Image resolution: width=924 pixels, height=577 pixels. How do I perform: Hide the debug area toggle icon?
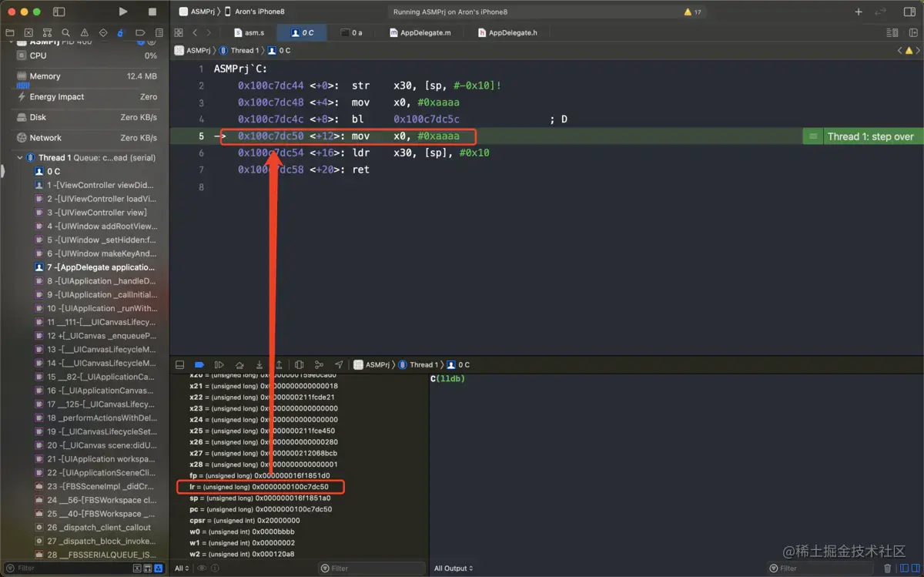[x=179, y=364]
